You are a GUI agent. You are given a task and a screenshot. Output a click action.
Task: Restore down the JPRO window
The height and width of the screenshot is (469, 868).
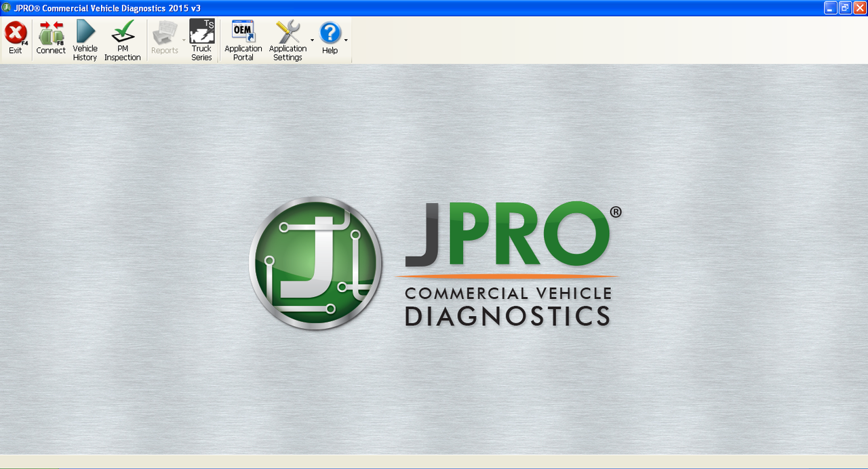pyautogui.click(x=845, y=8)
